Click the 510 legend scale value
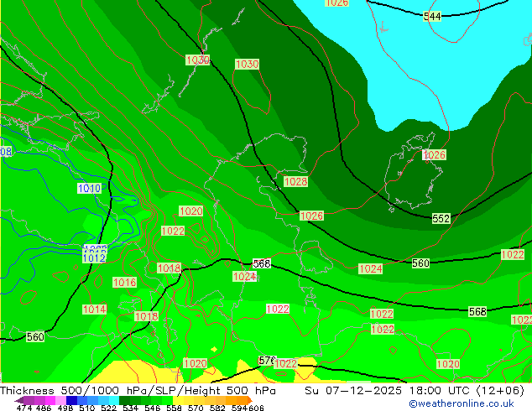532x411 pixels. click(87, 408)
